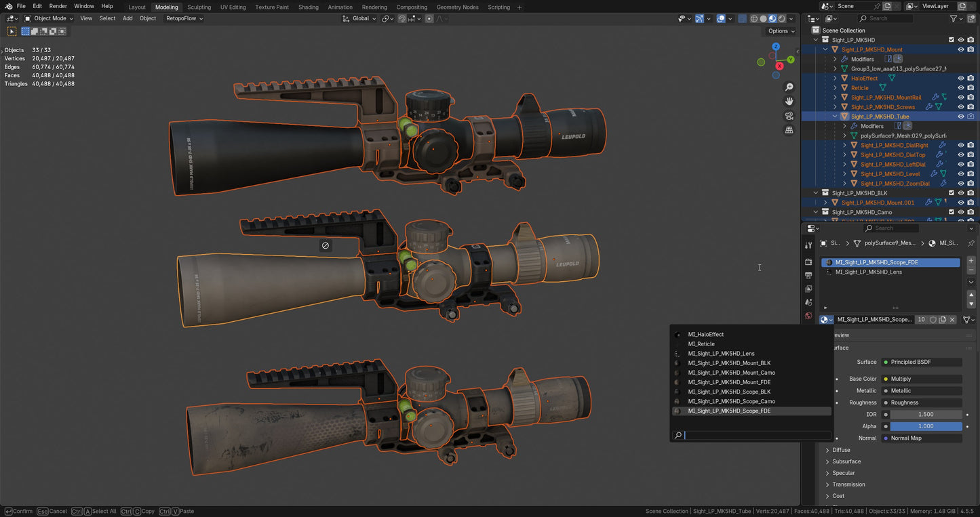Select material preview viewport shading

(772, 19)
